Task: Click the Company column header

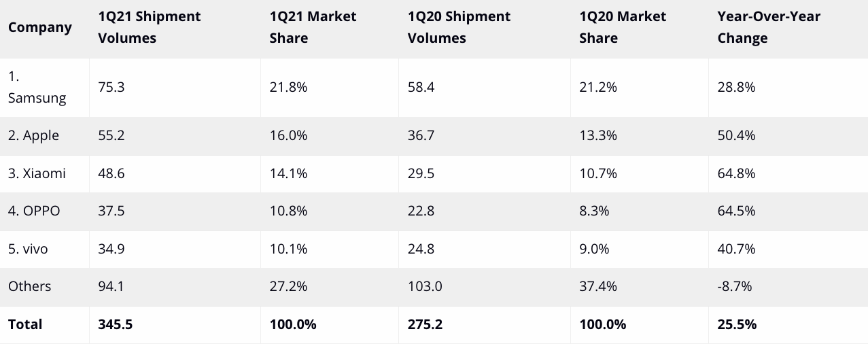Action: point(40,28)
